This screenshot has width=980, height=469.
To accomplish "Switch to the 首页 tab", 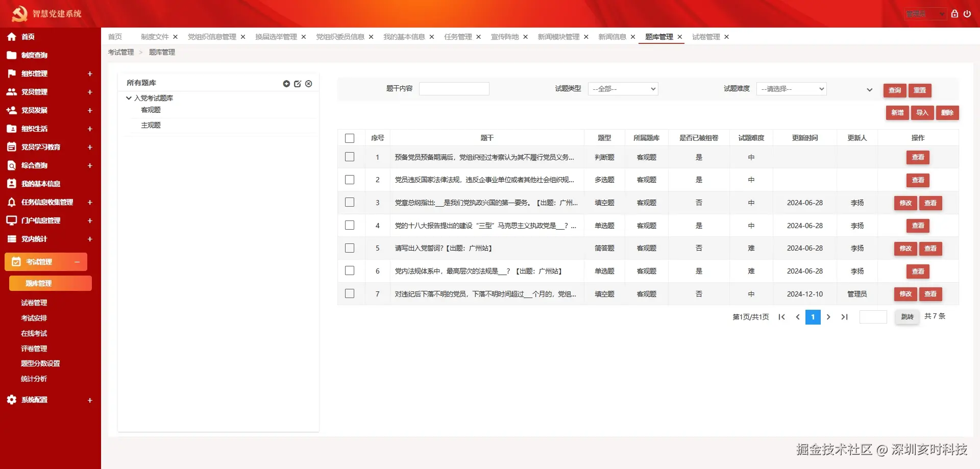I will (x=115, y=37).
